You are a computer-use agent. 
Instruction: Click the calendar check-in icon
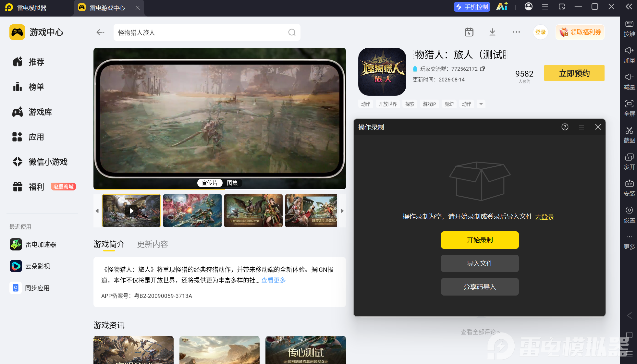pos(469,32)
